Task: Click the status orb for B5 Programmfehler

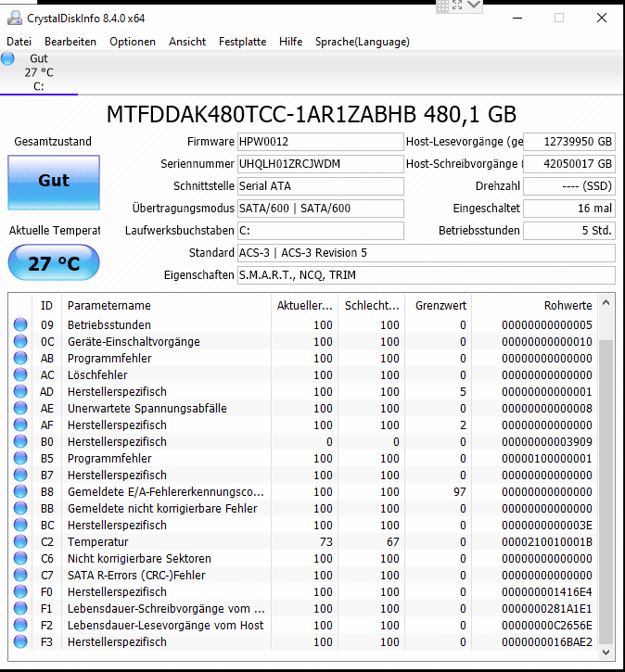Action: point(20,458)
